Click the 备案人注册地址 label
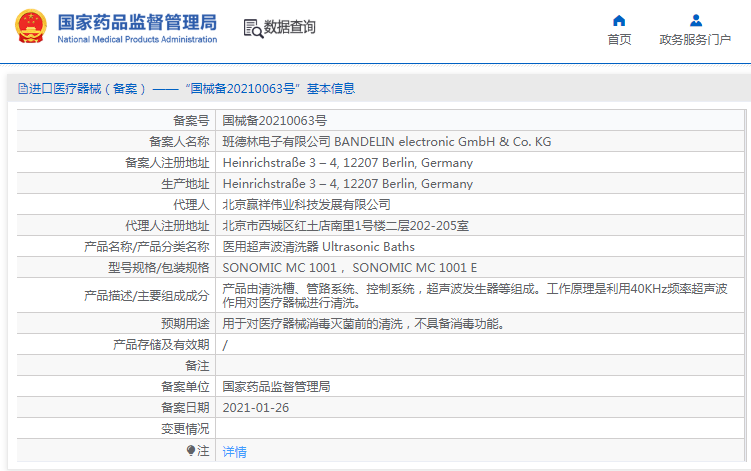 tap(167, 163)
